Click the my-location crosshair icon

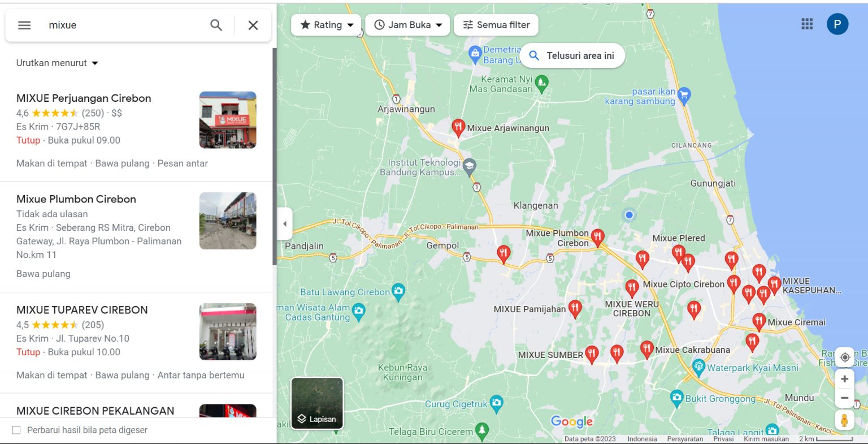click(x=844, y=357)
